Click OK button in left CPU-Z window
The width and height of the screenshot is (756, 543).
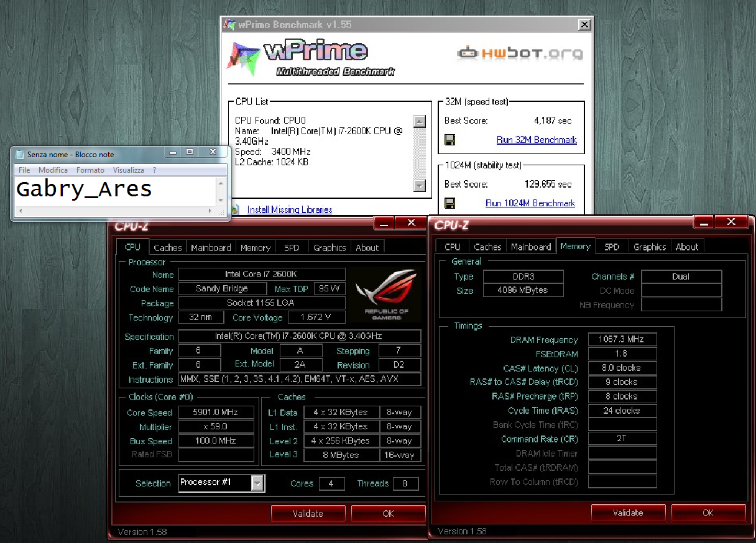388,513
